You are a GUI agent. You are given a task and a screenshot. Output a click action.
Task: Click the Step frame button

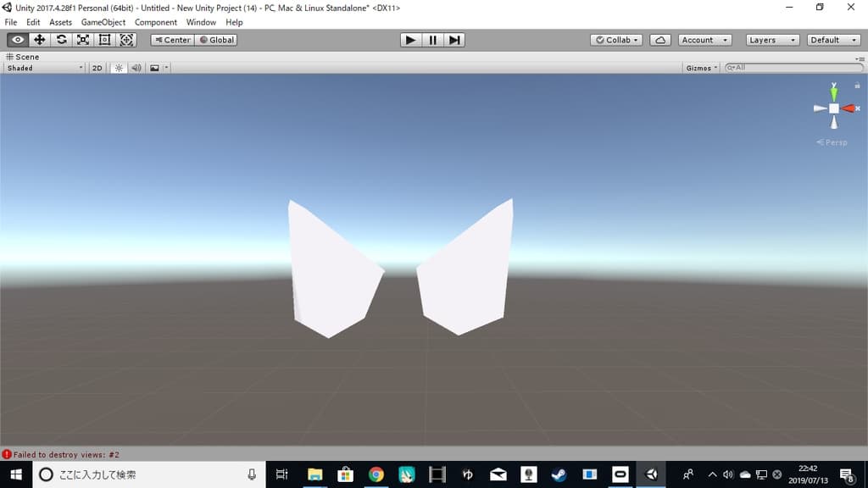point(454,40)
